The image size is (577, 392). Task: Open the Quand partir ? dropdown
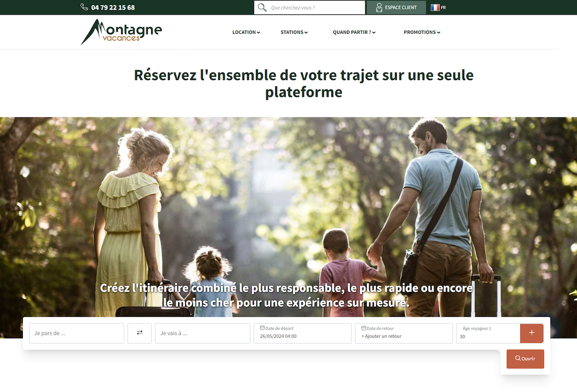click(354, 32)
